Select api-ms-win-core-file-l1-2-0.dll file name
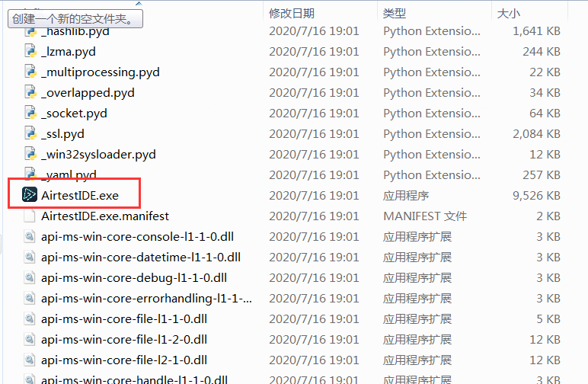The height and width of the screenshot is (384, 588). pyautogui.click(x=124, y=340)
